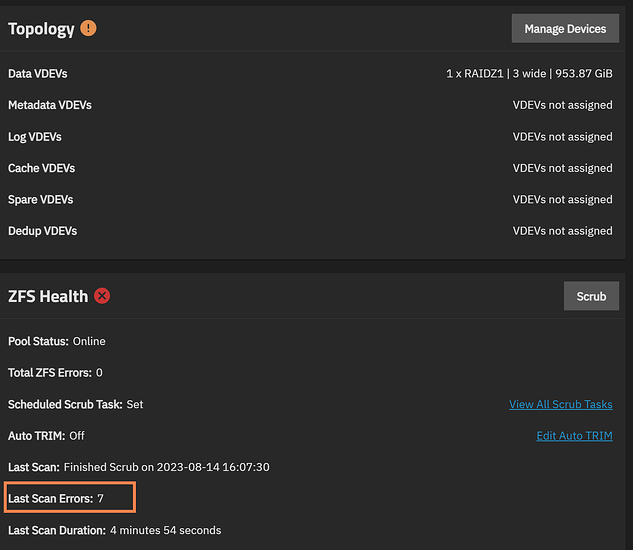
Task: Select the Spare VDEVs label
Action: click(41, 199)
